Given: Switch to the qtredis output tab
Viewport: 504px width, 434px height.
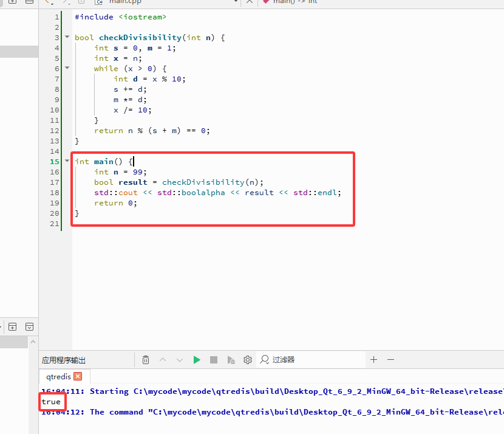Looking at the screenshot, I should pos(58,376).
